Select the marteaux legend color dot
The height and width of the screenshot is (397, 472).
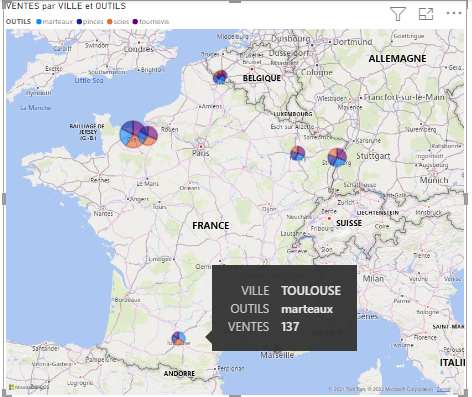[x=39, y=22]
